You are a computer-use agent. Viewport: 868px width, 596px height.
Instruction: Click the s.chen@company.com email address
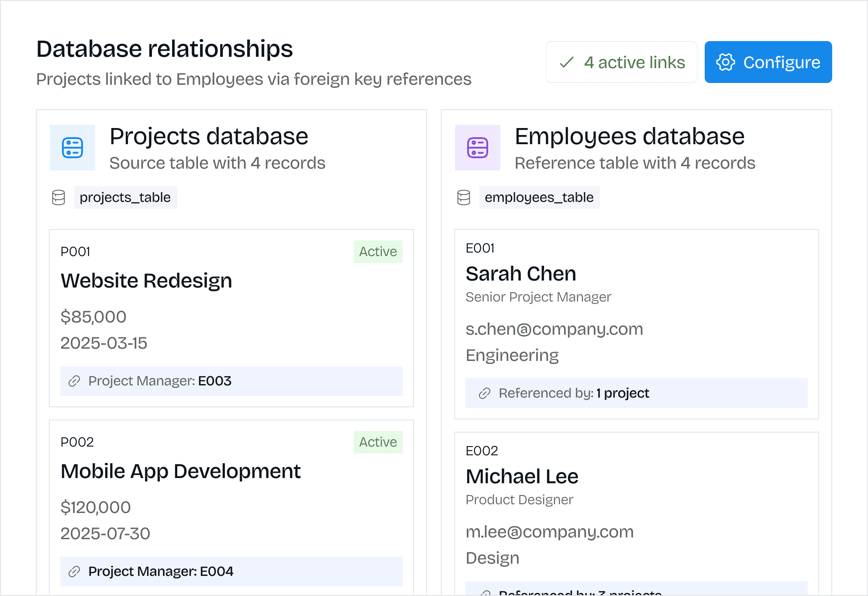click(x=554, y=329)
